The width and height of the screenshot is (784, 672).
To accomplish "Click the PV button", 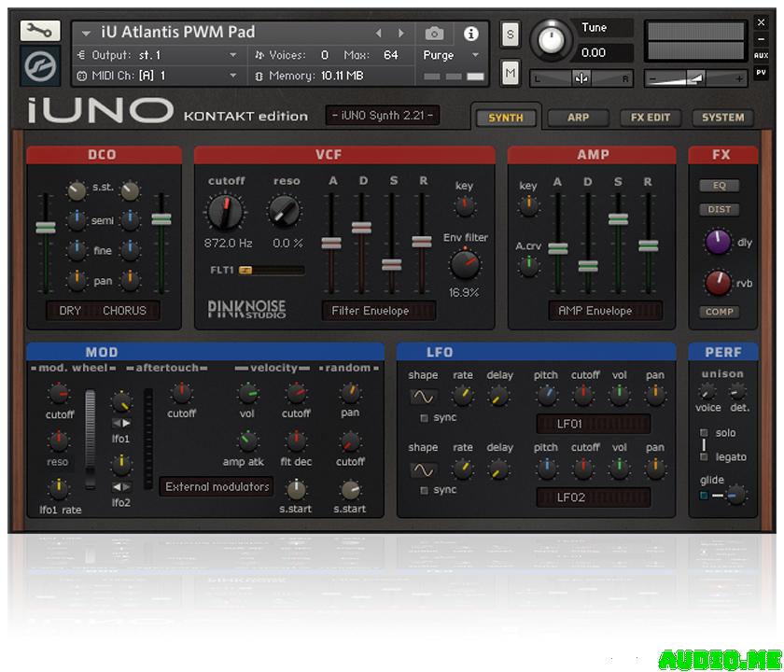I will [761, 73].
